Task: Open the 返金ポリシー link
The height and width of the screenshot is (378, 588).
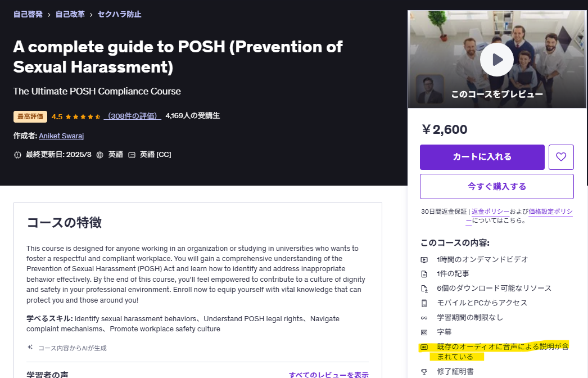Action: (490, 211)
